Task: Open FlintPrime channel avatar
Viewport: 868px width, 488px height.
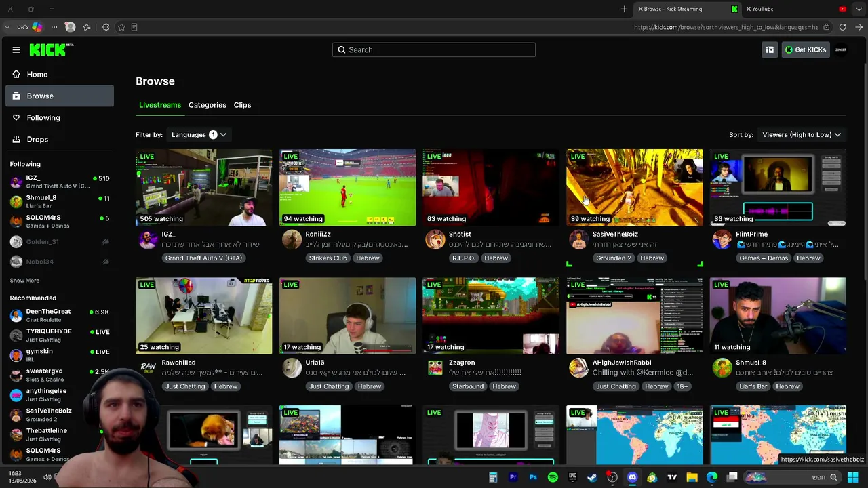Action: (722, 240)
